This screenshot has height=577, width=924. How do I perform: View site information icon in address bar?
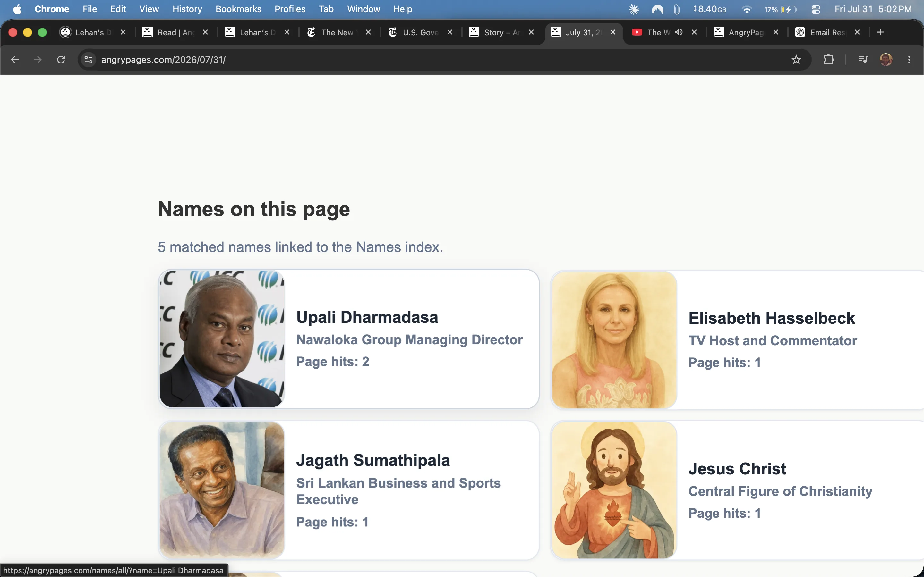[x=89, y=60]
